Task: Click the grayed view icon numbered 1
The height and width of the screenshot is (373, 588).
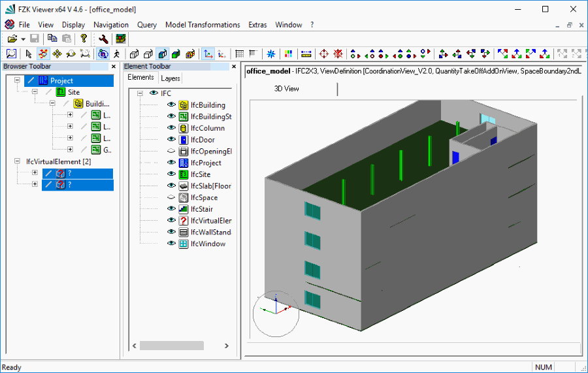Action: [x=562, y=54]
